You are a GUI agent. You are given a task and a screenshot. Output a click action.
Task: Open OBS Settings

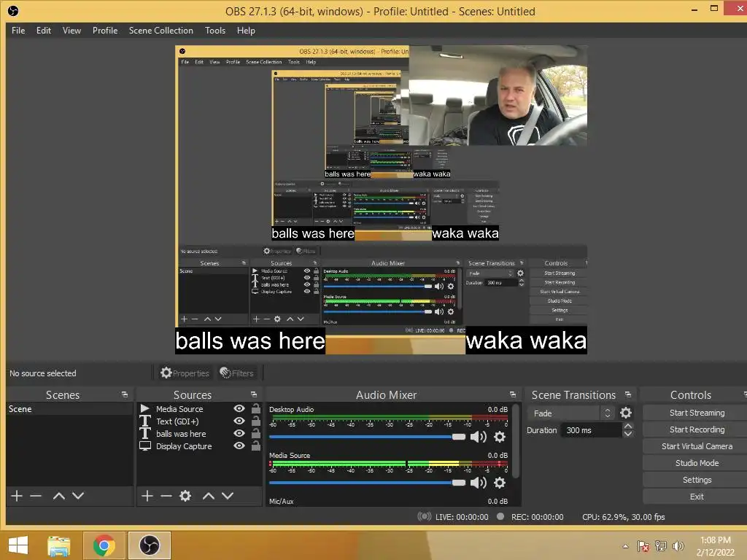697,480
